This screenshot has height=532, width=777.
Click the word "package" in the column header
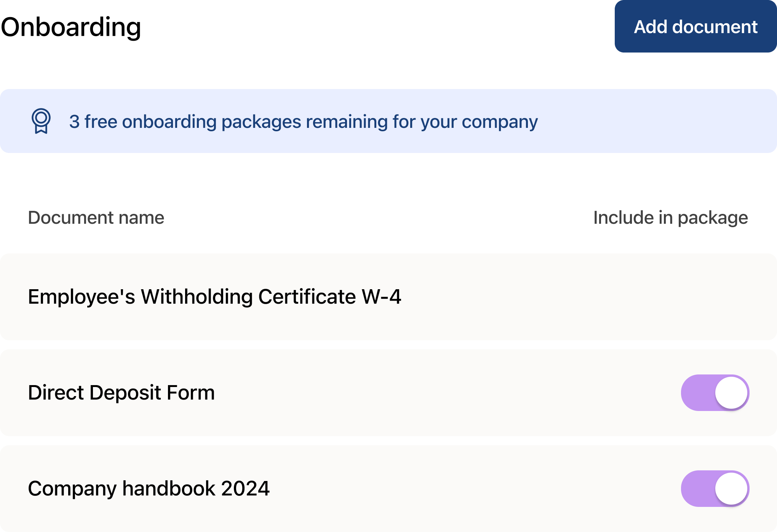coord(713,218)
